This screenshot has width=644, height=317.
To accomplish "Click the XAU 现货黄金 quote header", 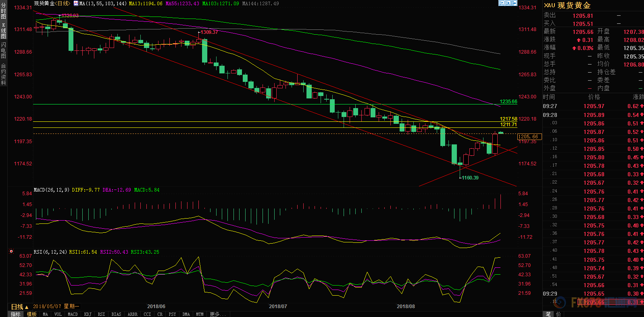I will [567, 5].
